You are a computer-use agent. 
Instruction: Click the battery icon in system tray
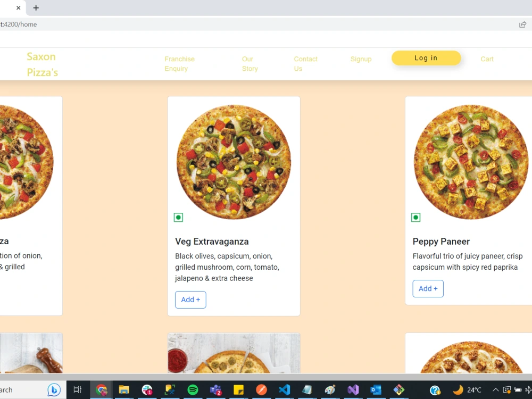click(x=518, y=390)
